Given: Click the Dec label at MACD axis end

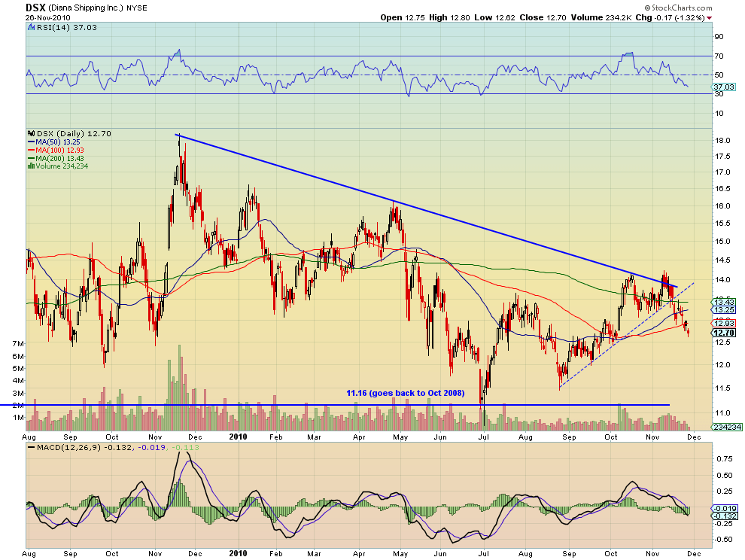Looking at the screenshot, I should click(x=694, y=553).
